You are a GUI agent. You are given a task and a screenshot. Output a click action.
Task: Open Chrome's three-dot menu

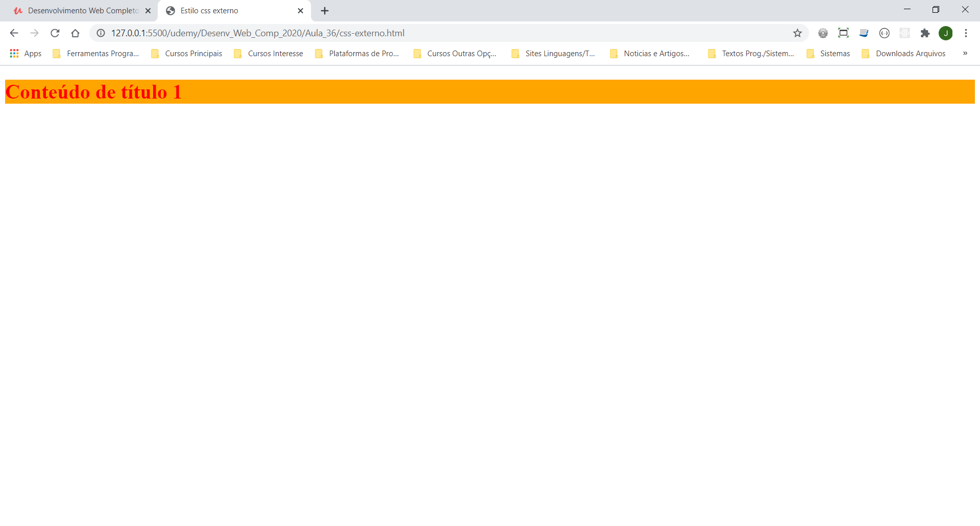[x=966, y=33]
